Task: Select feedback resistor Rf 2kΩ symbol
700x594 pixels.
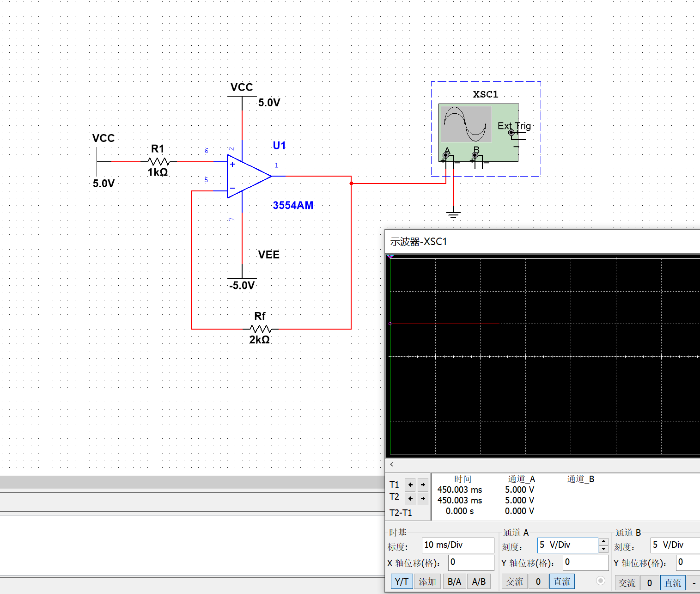Action: [261, 329]
